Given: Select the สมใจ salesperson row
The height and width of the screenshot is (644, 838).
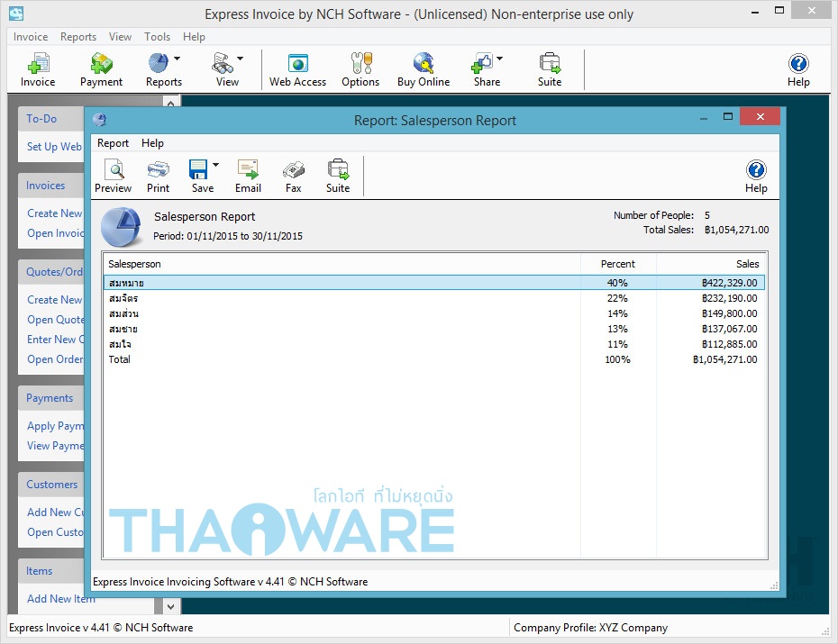Looking at the screenshot, I should point(434,344).
